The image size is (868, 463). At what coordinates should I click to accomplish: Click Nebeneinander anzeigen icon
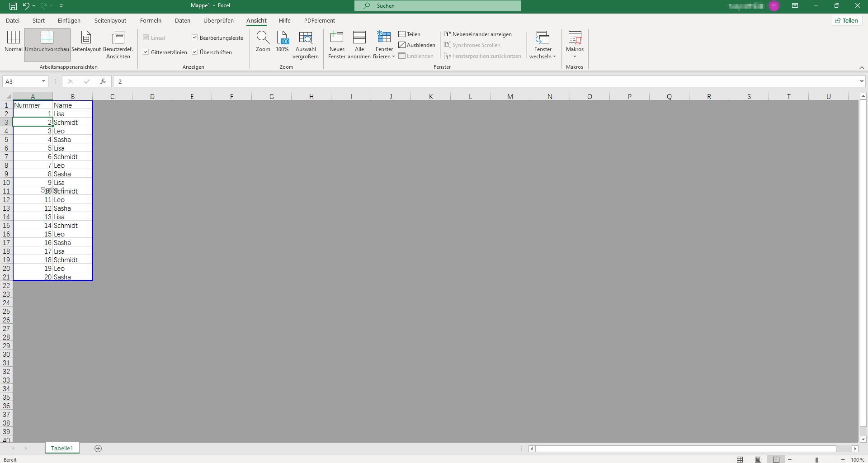click(x=448, y=34)
